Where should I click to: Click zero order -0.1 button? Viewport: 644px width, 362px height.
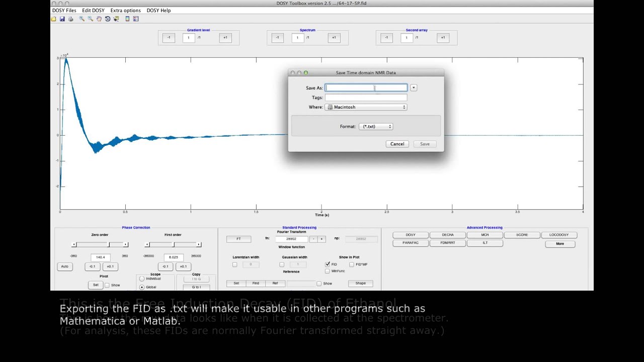pyautogui.click(x=92, y=266)
